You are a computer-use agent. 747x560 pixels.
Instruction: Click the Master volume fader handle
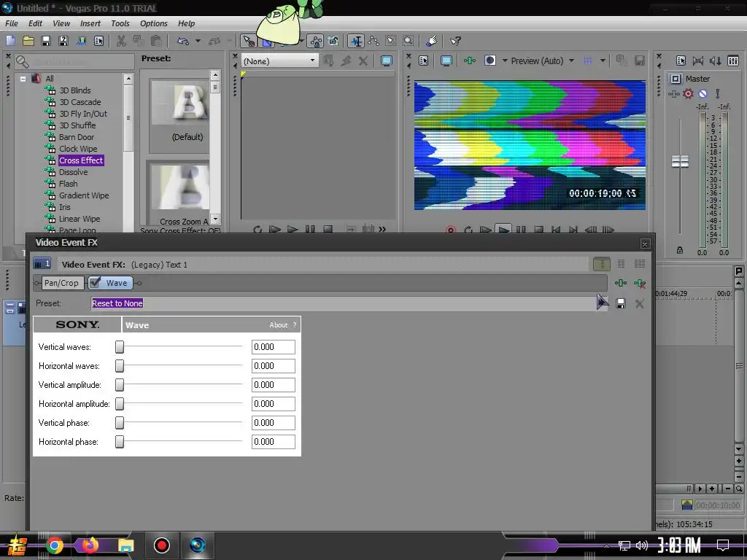tap(680, 161)
